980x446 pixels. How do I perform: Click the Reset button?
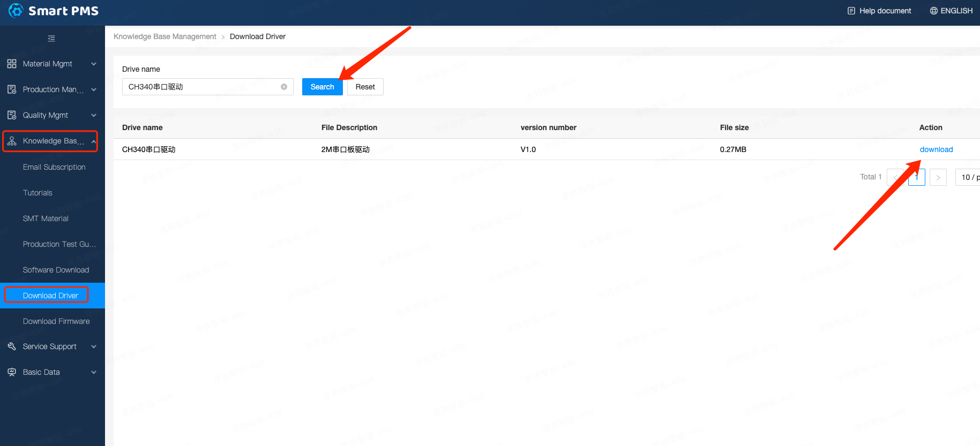coord(365,87)
